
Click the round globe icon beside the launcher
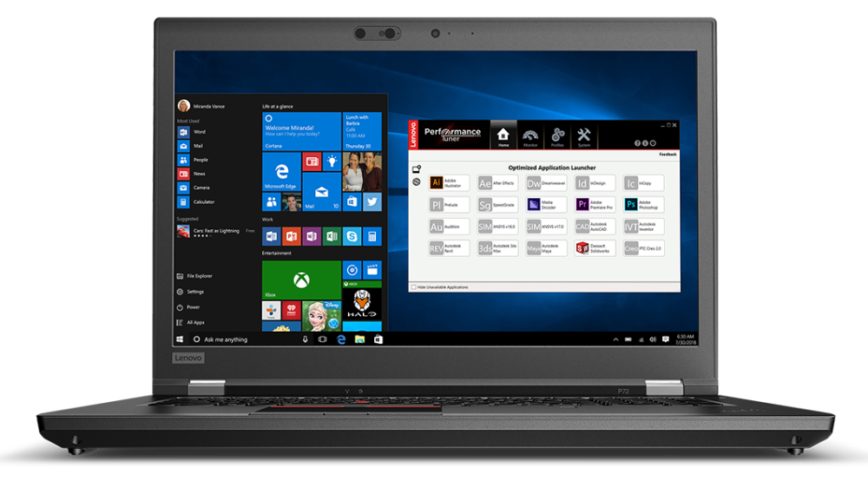pyautogui.click(x=417, y=182)
